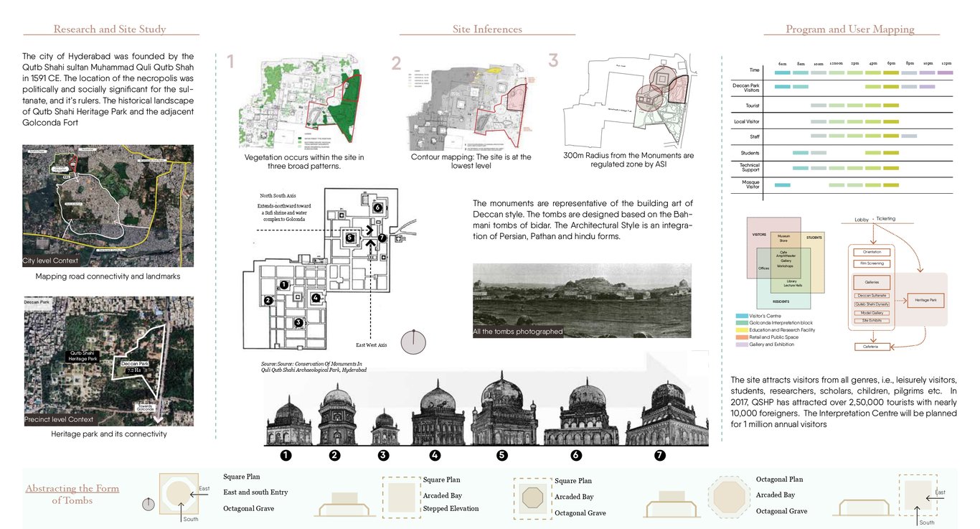Click the Cafeteria box in the flowchart
This screenshot has height=529, width=980.
[872, 347]
